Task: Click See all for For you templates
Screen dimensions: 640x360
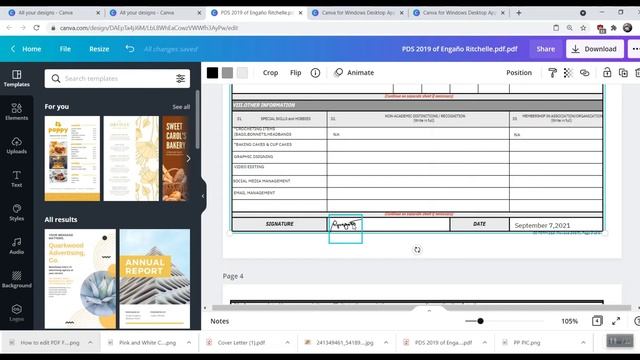Action: pyautogui.click(x=181, y=107)
